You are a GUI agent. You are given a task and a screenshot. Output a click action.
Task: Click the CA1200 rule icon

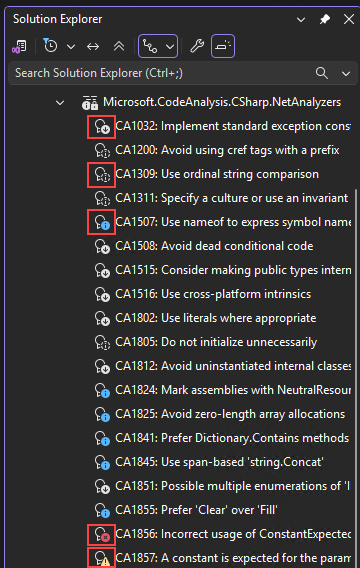point(102,151)
